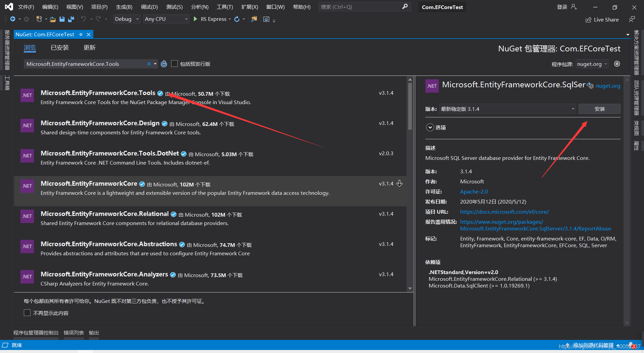
Task: Open the Any CPU platform dropdown
Action: [166, 19]
